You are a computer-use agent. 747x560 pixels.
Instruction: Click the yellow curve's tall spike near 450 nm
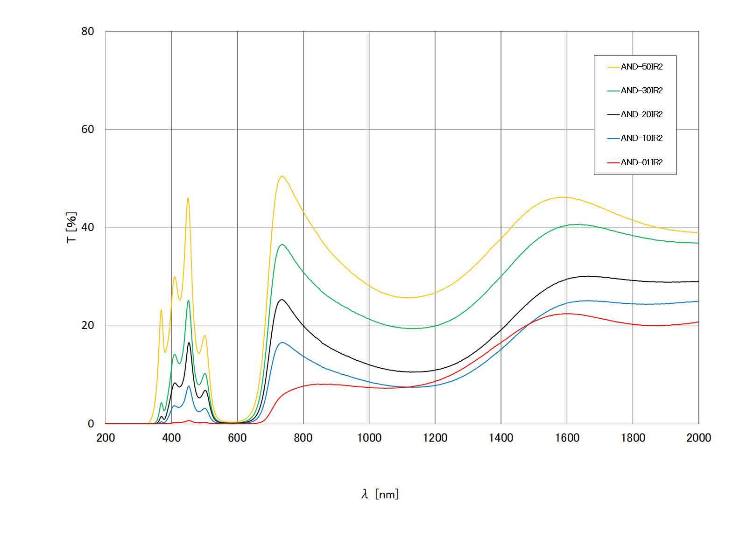(x=188, y=198)
